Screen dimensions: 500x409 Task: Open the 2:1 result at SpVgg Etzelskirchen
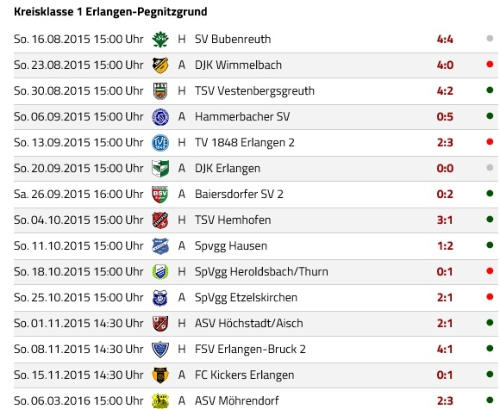(x=445, y=297)
